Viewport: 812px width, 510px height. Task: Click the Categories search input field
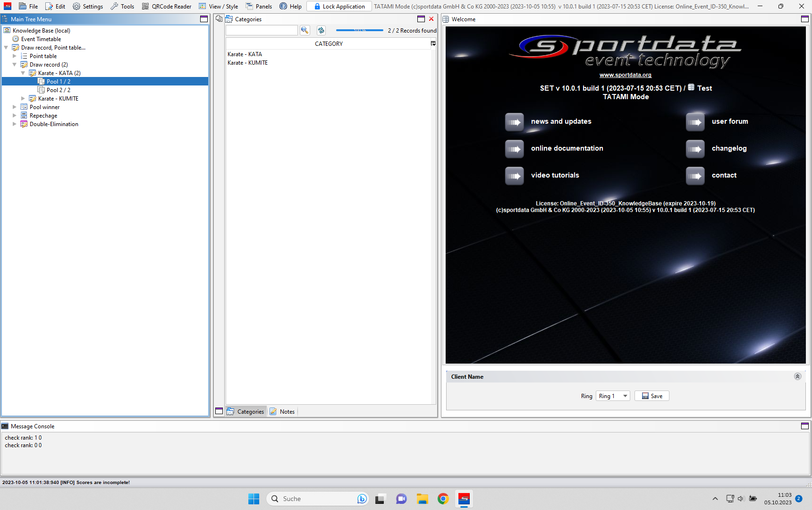(262, 30)
